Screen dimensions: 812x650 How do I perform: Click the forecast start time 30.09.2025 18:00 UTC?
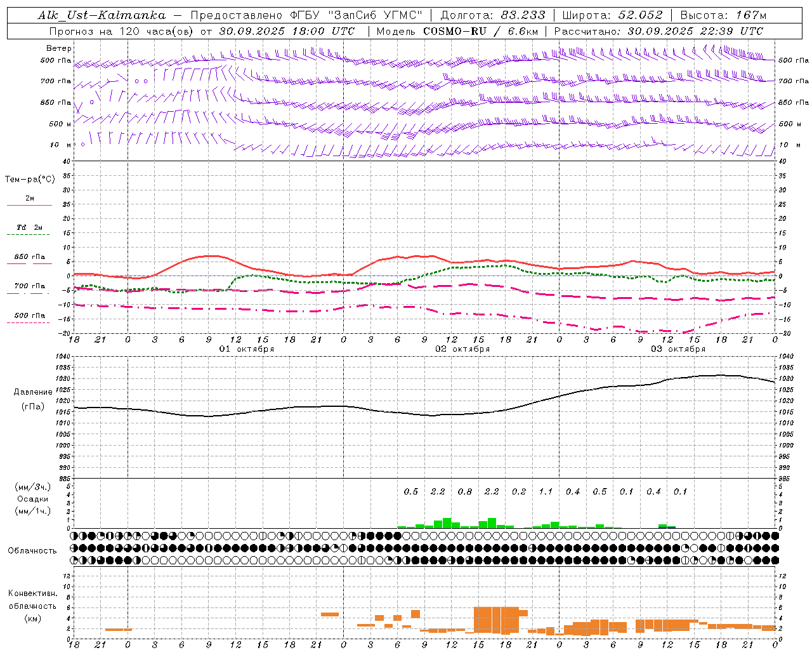[287, 31]
